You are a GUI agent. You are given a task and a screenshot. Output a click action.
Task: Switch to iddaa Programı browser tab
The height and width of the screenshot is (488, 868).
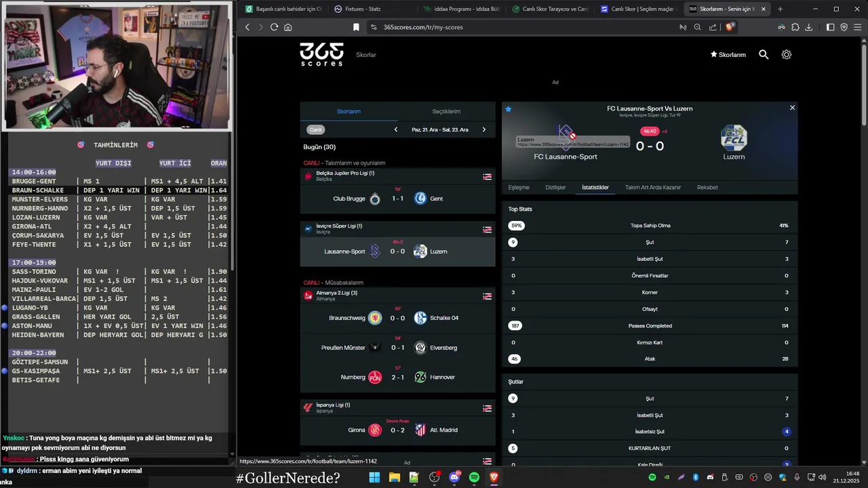[462, 9]
